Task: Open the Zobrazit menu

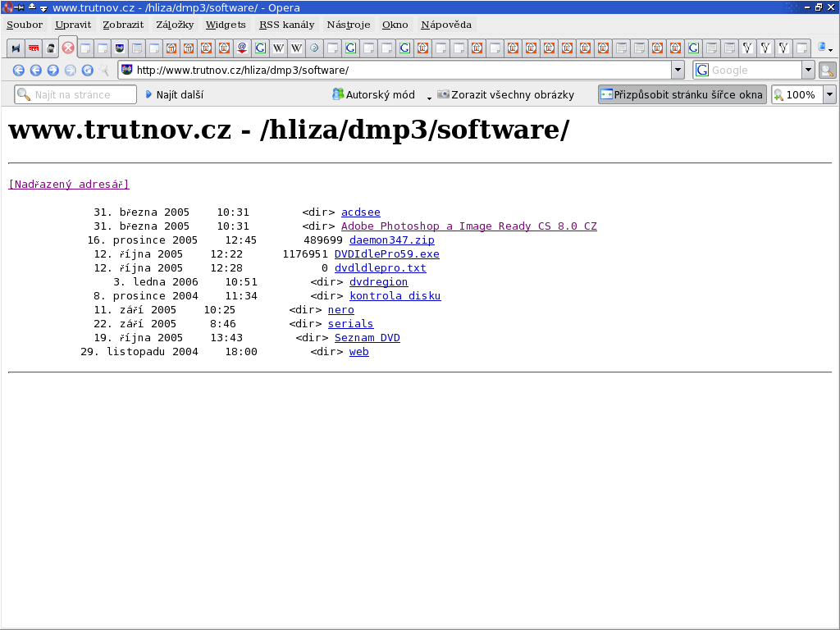Action: pos(123,25)
